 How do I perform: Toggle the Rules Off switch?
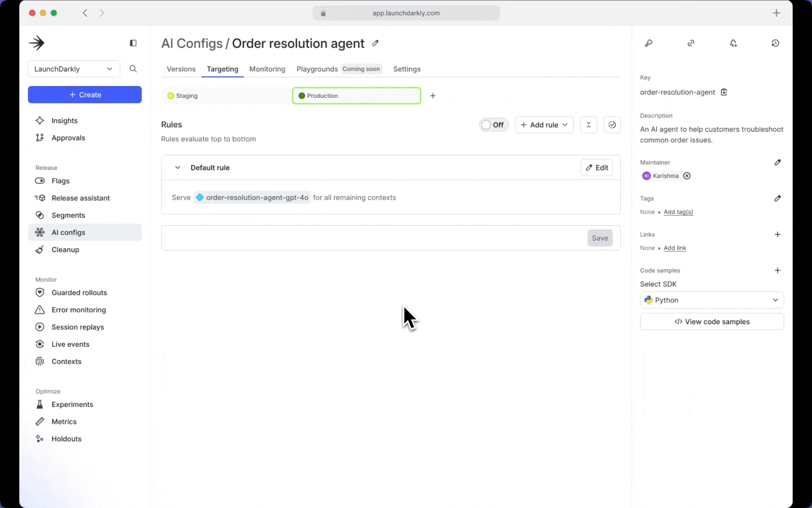click(x=493, y=125)
